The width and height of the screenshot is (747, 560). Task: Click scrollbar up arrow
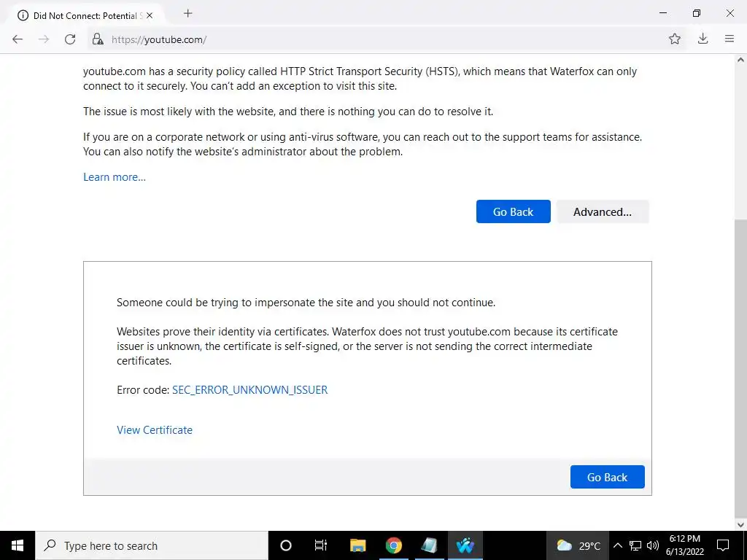pyautogui.click(x=740, y=60)
